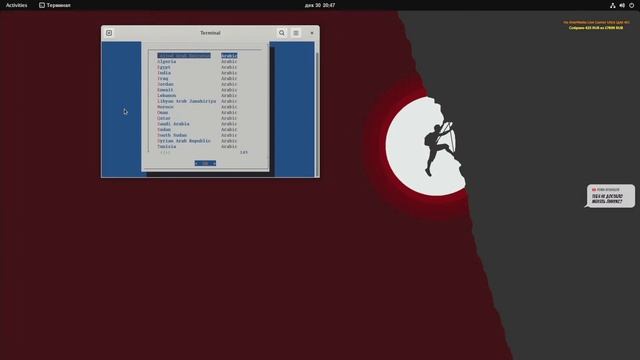Select the Algeria row
Image resolution: width=640 pixels, height=360 pixels.
coord(197,61)
